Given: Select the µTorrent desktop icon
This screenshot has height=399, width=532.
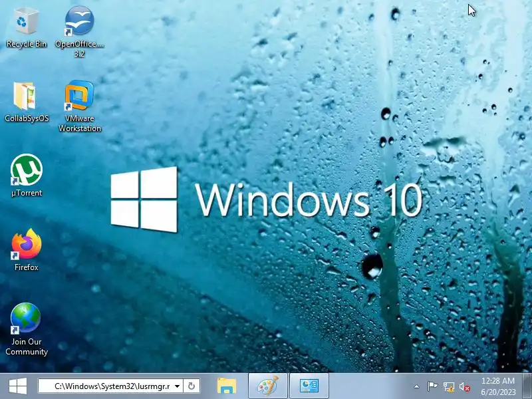Looking at the screenshot, I should pos(27,176).
